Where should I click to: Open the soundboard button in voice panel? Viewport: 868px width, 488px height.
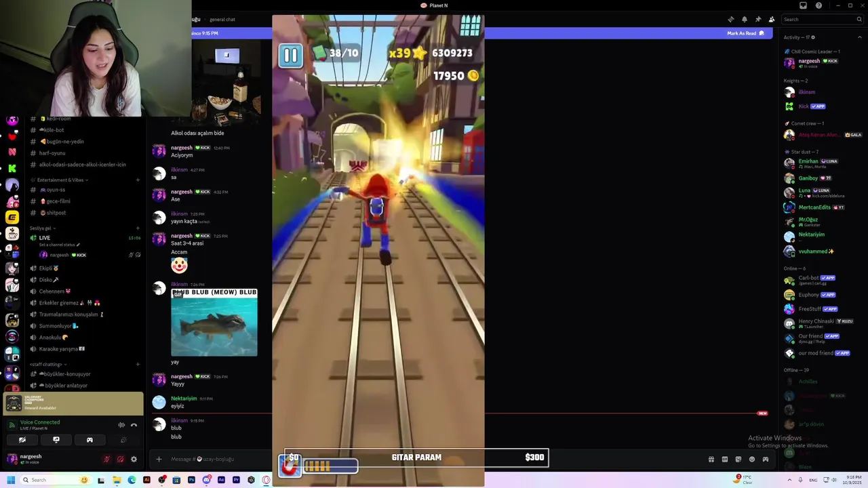click(x=123, y=440)
